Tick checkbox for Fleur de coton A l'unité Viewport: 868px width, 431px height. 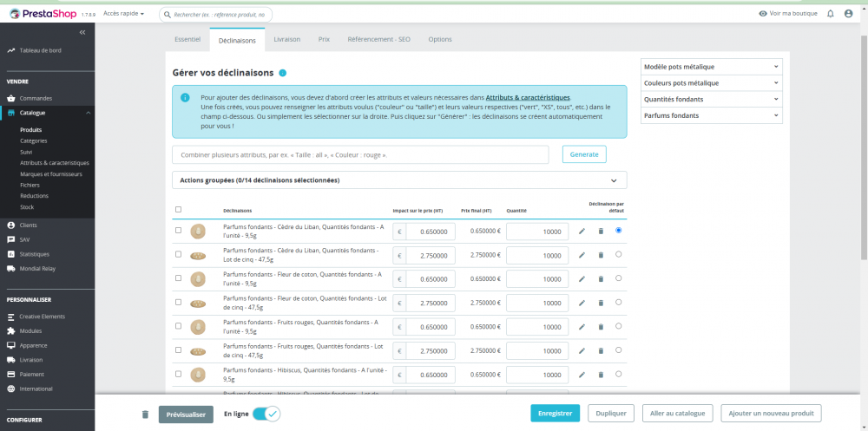178,278
